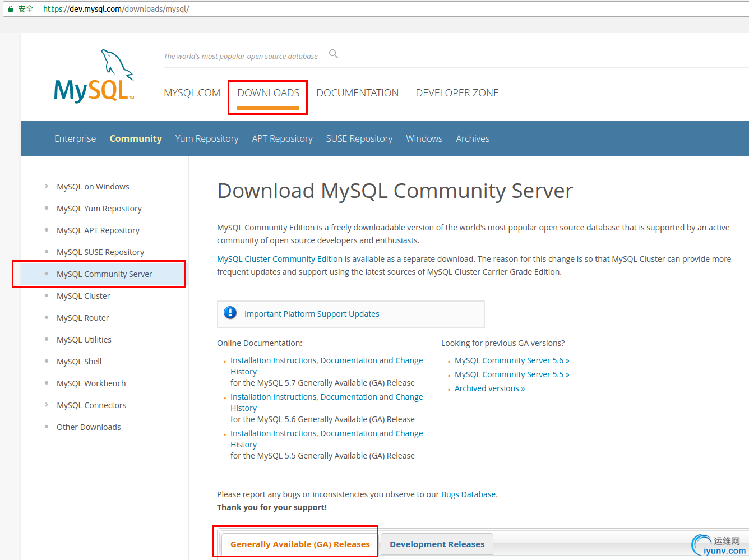Click the browser address bar URL

(116, 9)
